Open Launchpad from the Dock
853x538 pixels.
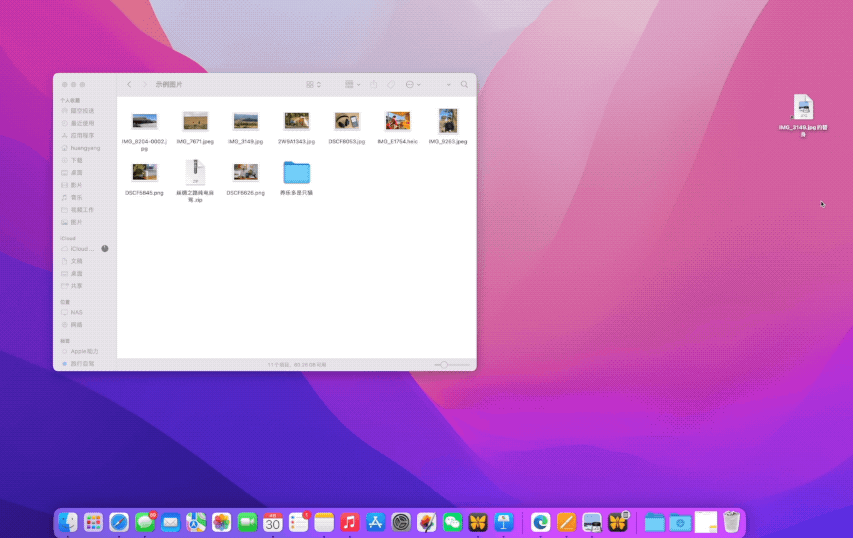[94, 522]
